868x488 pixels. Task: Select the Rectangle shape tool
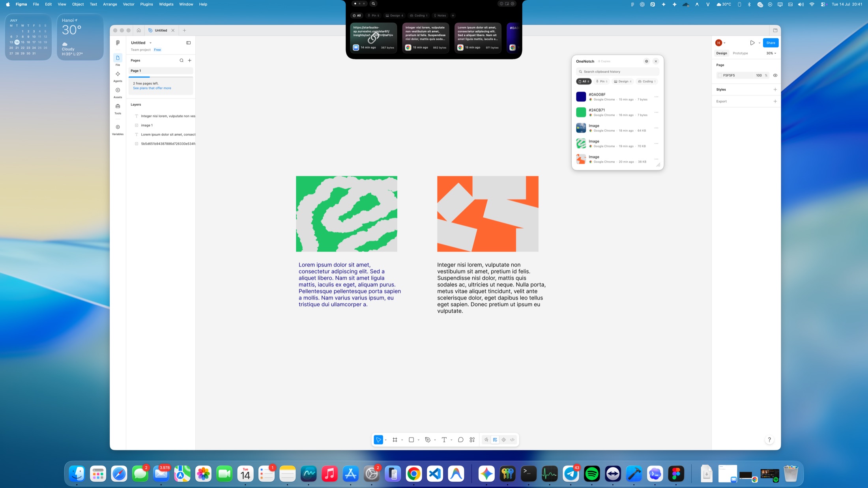point(411,439)
